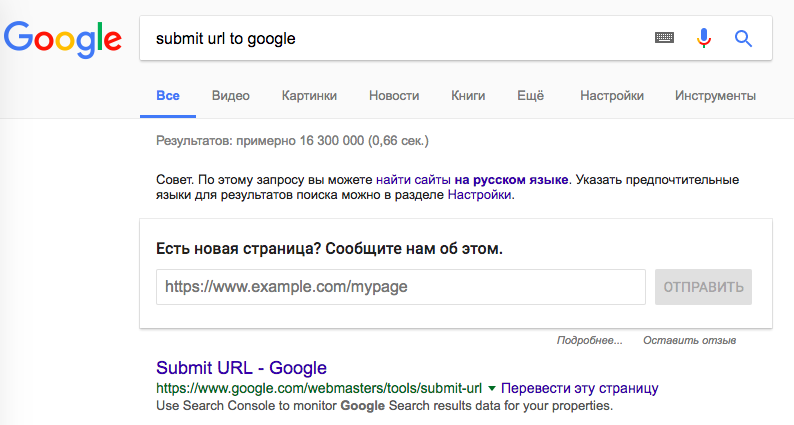Start voice search with microphone icon

pos(704,39)
